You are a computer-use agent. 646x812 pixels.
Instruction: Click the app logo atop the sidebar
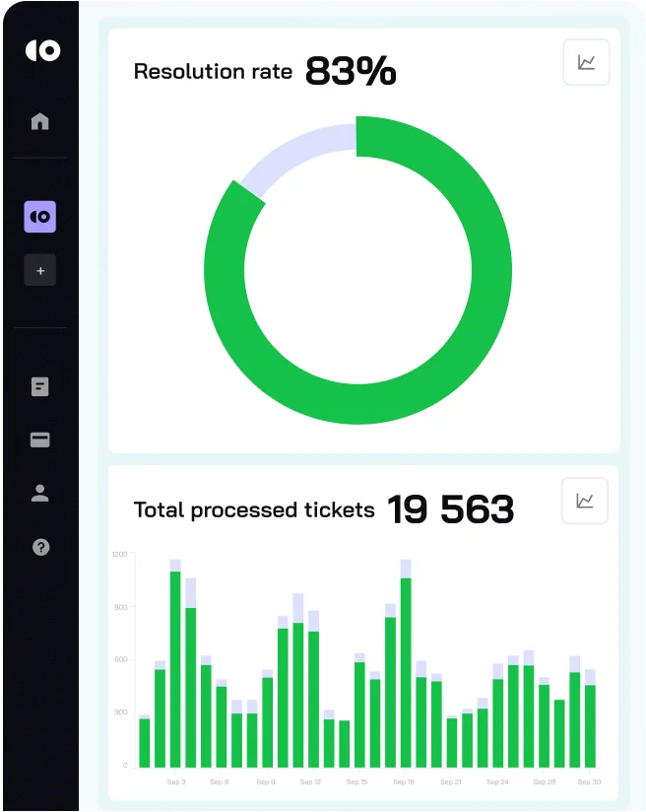[x=40, y=51]
